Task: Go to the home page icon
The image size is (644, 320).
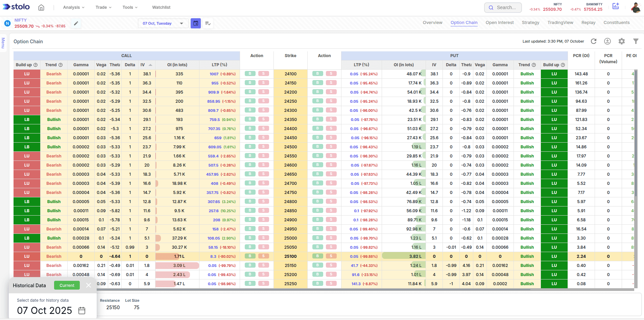Action: coord(41,7)
